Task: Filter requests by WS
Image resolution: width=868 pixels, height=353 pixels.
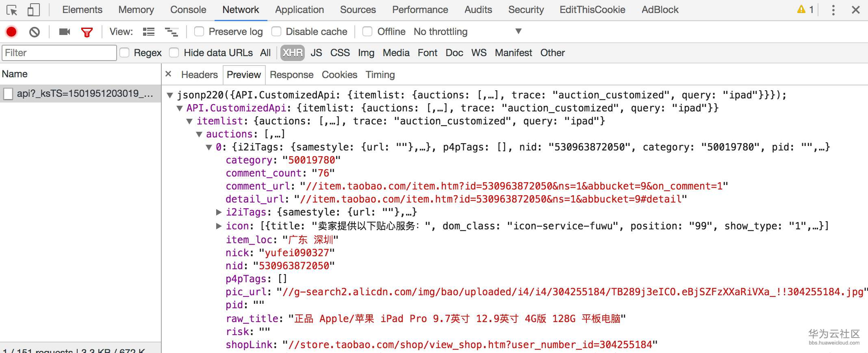Action: pyautogui.click(x=479, y=53)
